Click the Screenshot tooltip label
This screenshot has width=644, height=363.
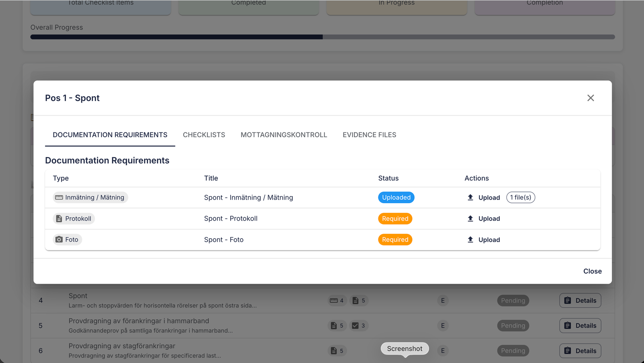click(405, 349)
